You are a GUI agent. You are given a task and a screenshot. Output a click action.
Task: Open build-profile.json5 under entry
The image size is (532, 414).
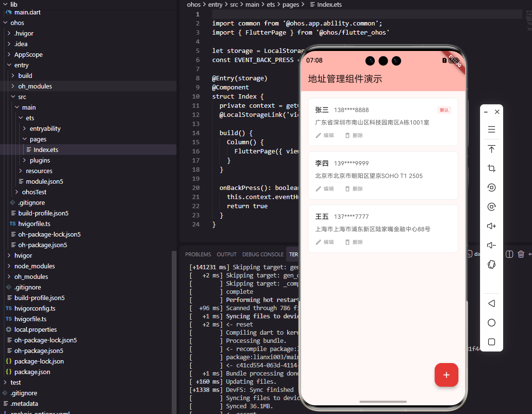point(43,213)
